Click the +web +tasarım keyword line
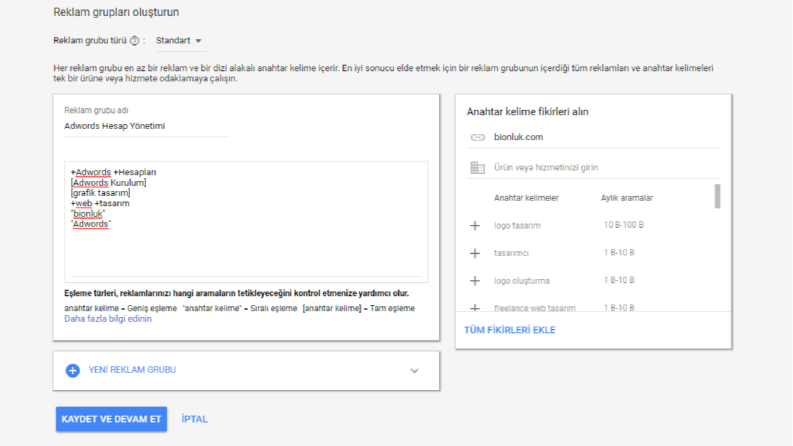This screenshot has height=446, width=793. (x=100, y=203)
